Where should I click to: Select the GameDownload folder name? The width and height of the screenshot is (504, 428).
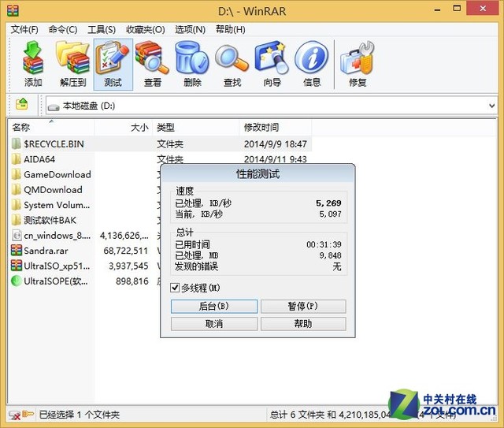click(57, 174)
